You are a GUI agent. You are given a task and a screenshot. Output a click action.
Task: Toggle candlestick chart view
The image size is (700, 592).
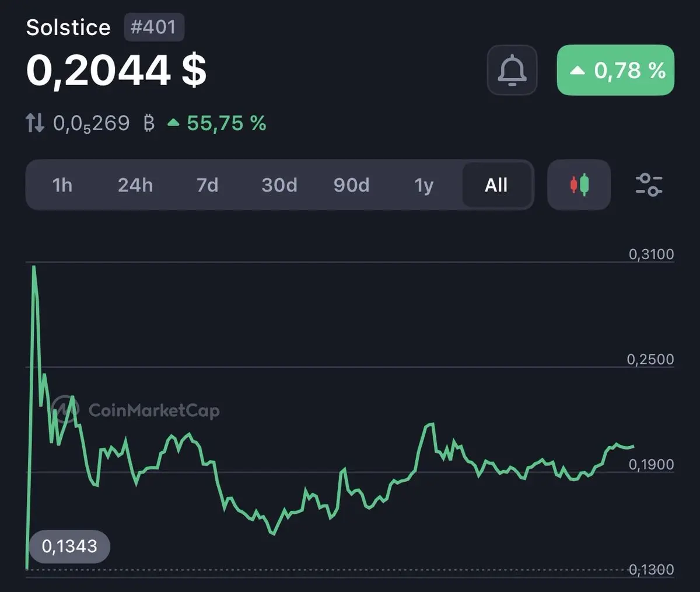579,185
